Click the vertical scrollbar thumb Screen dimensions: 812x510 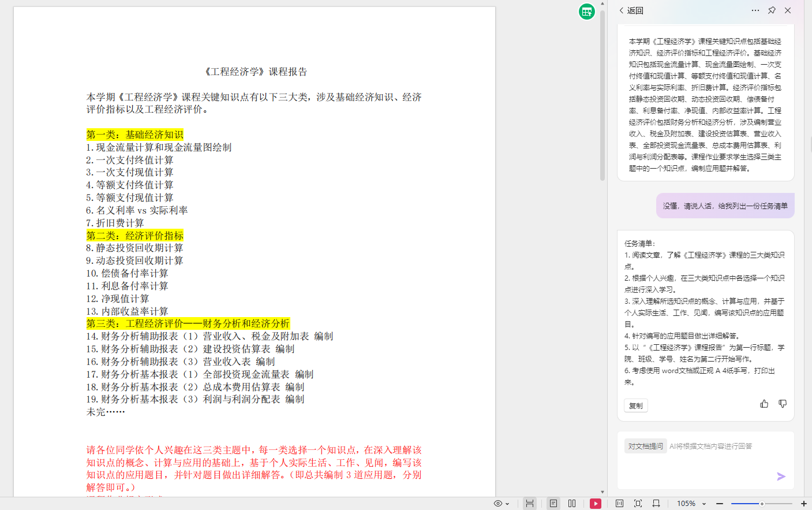pos(603,95)
